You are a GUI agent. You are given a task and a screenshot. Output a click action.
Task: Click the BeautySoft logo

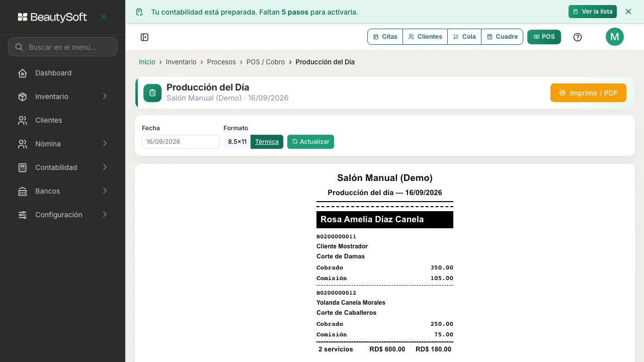(52, 17)
